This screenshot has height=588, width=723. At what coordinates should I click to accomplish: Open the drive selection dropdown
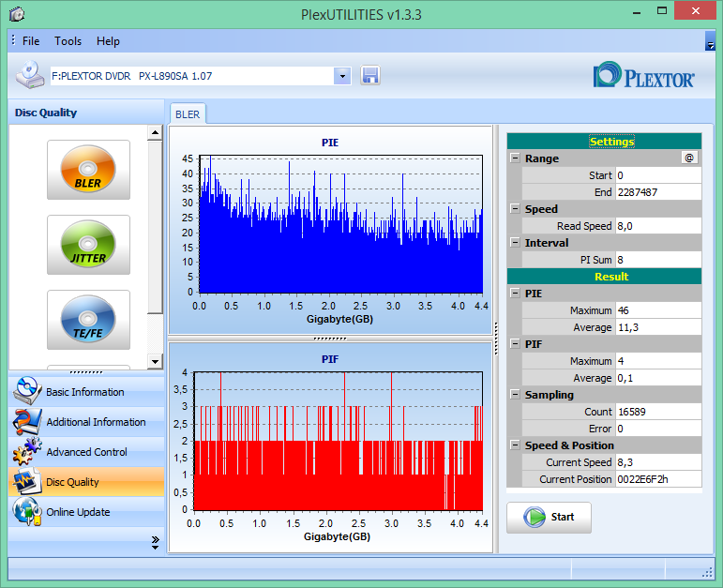coord(342,76)
